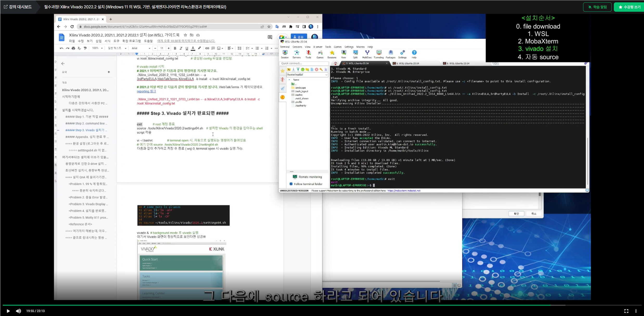Open the text alignment dropdown in Docs

[230, 48]
